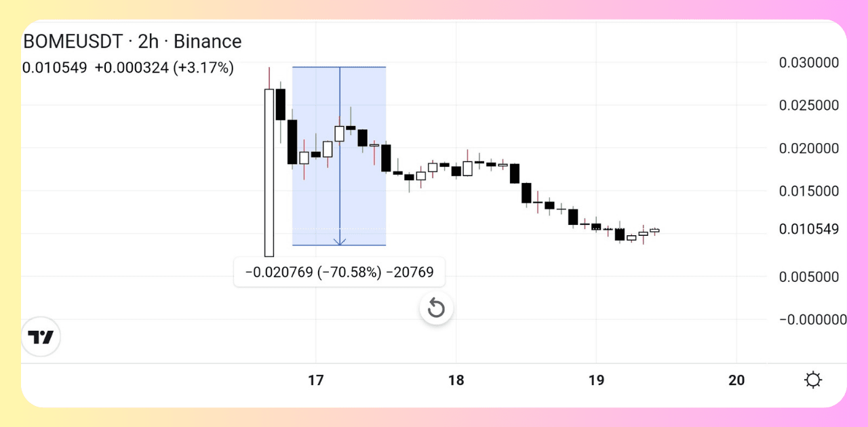Click the BOMEUSDT · 2h · Binance title
This screenshot has height=427, width=868.
132,41
